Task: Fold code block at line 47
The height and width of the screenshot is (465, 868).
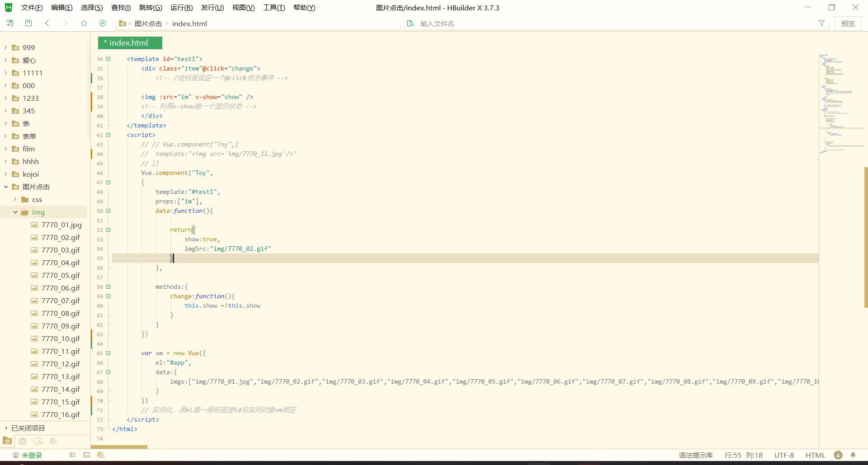Action: [108, 182]
